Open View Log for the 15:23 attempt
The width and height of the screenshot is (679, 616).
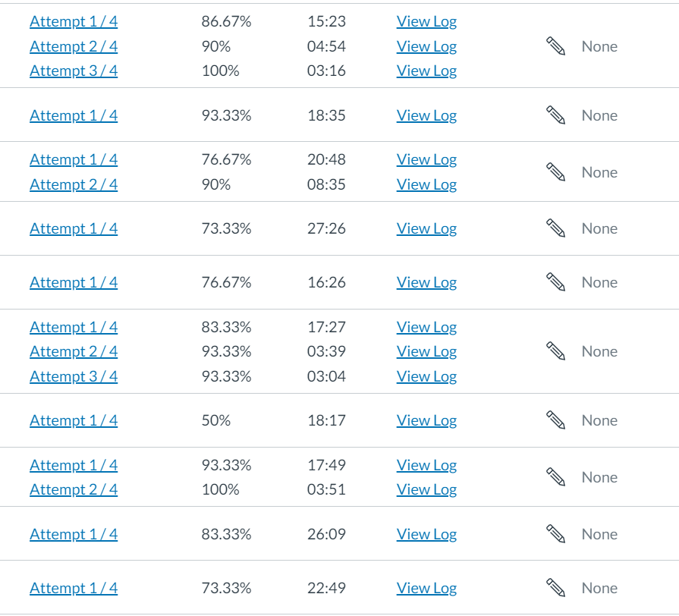point(426,22)
